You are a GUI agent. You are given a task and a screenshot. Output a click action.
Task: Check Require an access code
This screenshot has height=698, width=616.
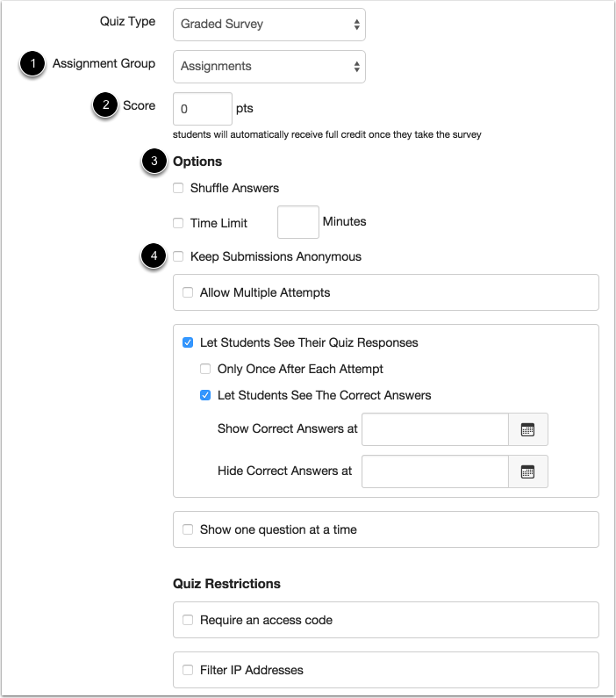[x=188, y=620]
